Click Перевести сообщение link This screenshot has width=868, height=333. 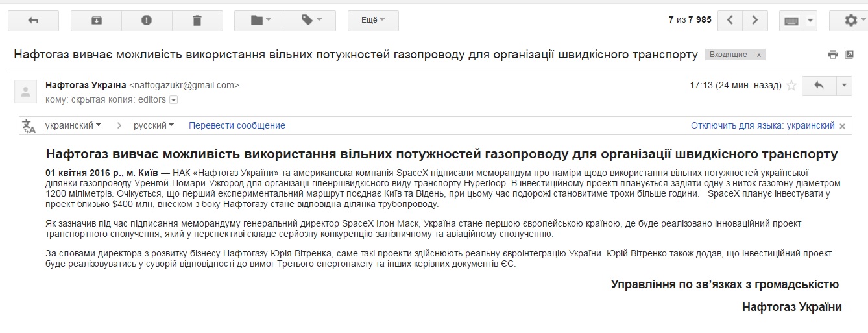point(237,125)
